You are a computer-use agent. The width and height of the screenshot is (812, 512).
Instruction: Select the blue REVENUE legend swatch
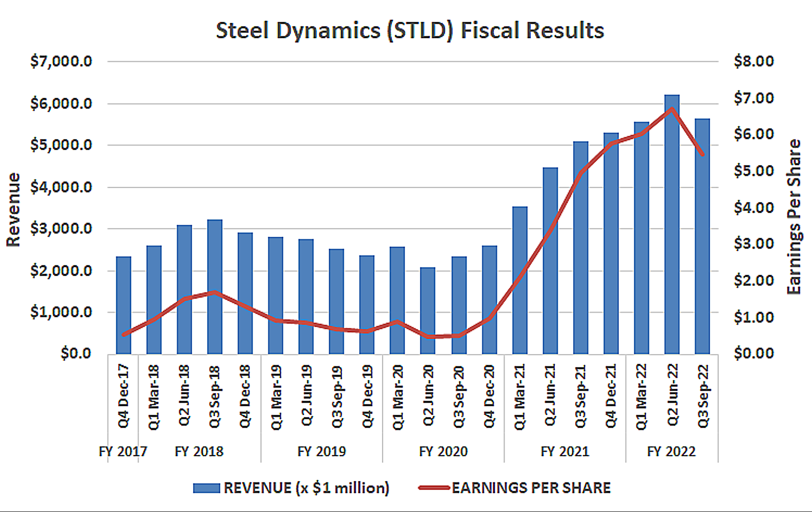(x=206, y=488)
